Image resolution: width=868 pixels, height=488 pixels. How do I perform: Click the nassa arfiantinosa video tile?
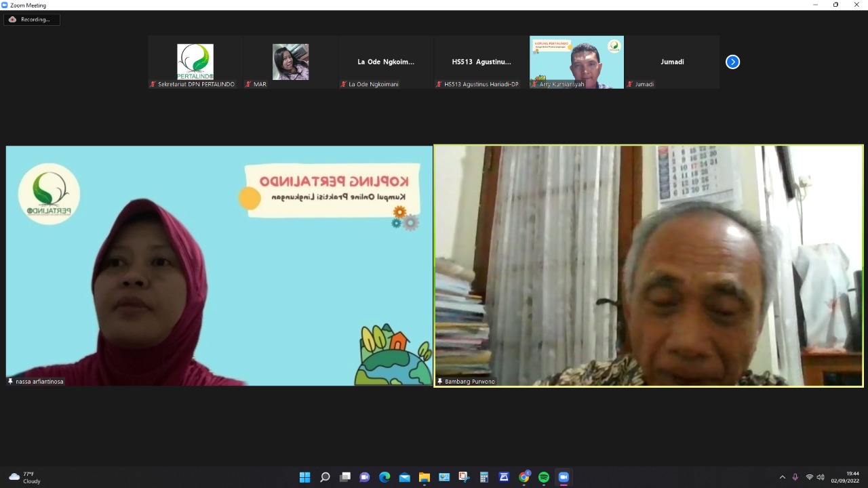[x=219, y=266]
